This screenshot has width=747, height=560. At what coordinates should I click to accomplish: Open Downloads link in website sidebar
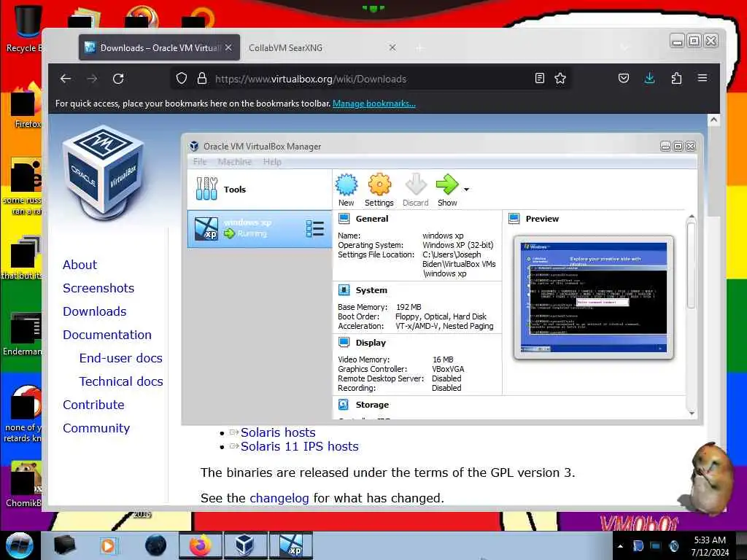point(95,311)
